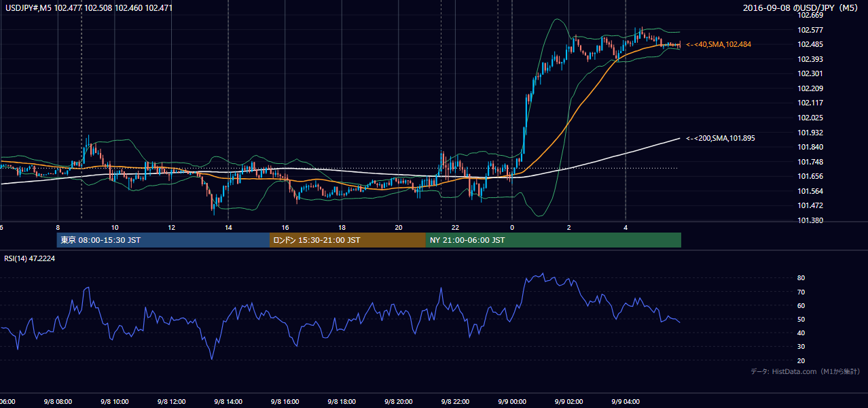Click hour label 12 under price chart

pyautogui.click(x=171, y=228)
